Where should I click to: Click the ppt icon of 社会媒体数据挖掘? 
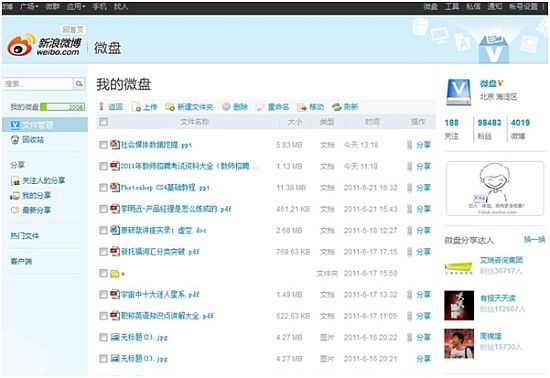115,144
